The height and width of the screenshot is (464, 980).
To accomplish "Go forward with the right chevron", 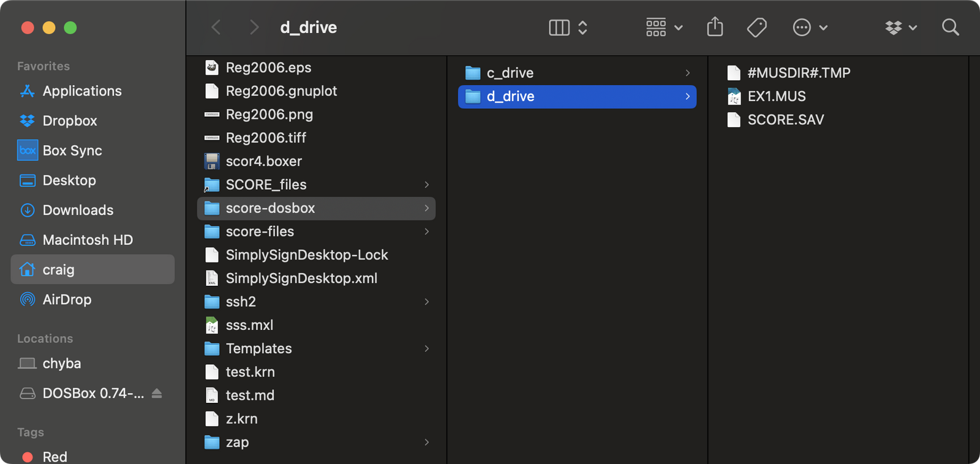I will (x=254, y=28).
